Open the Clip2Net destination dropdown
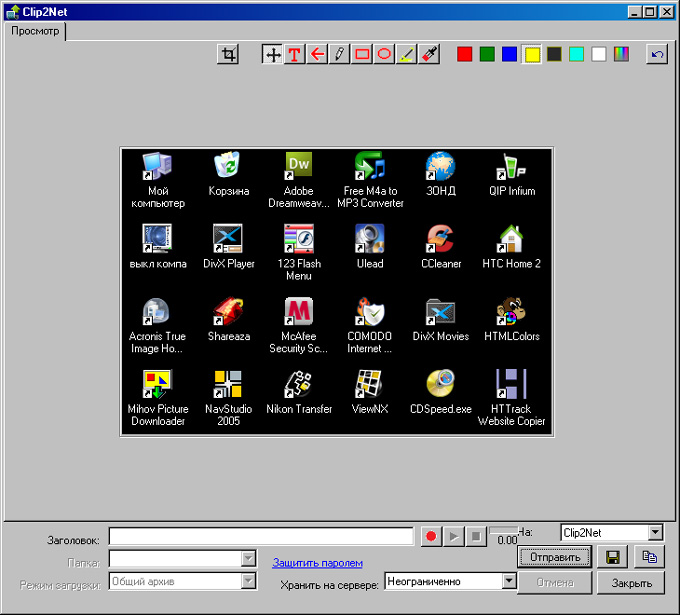 point(655,532)
